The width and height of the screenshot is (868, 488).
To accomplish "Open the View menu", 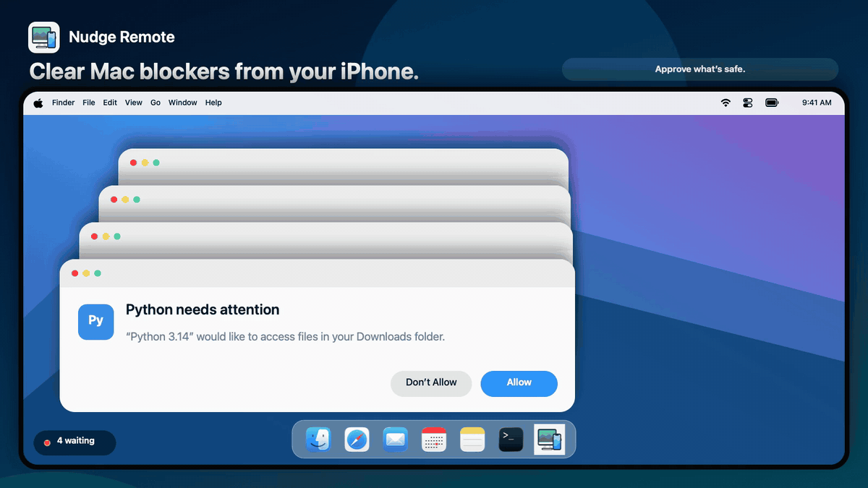I will tap(134, 103).
